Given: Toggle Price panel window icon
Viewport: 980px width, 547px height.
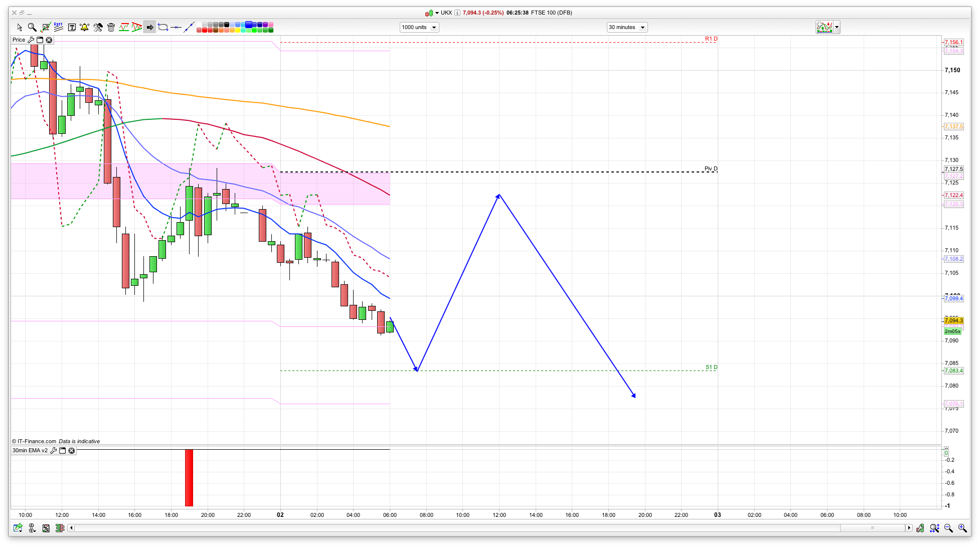Looking at the screenshot, I should click(40, 40).
